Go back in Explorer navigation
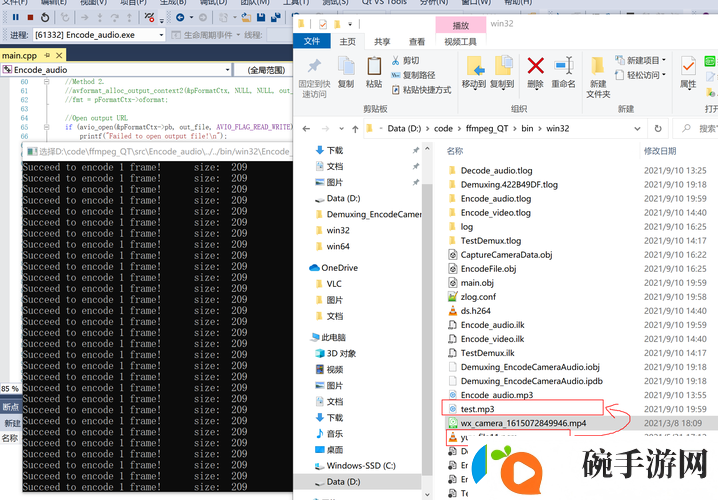The image size is (718, 500). (x=306, y=129)
